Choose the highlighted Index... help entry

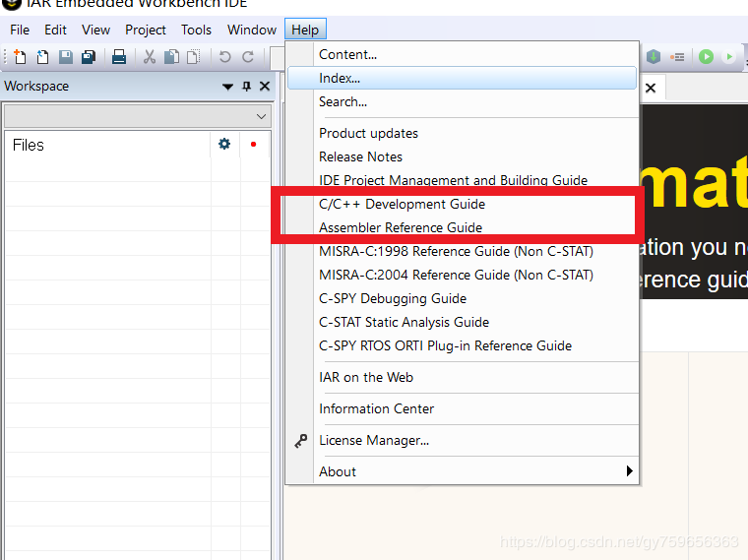pos(340,78)
